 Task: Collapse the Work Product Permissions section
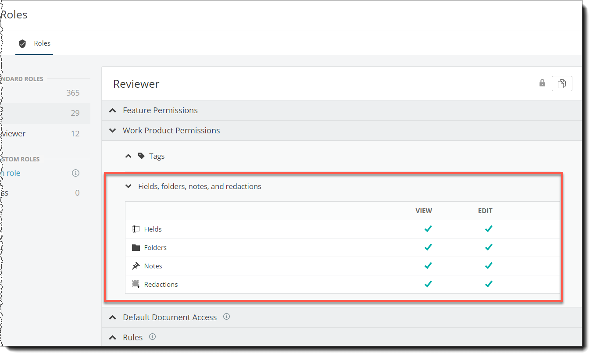coord(171,131)
